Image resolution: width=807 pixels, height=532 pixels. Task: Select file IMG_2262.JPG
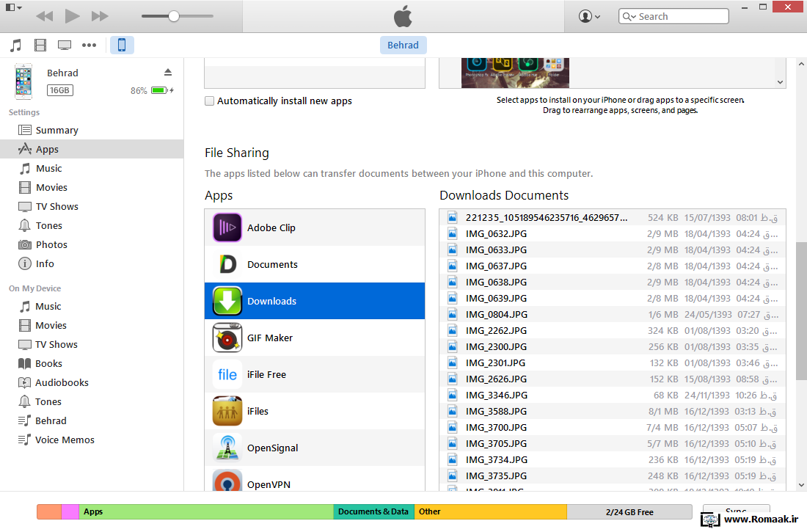613,331
